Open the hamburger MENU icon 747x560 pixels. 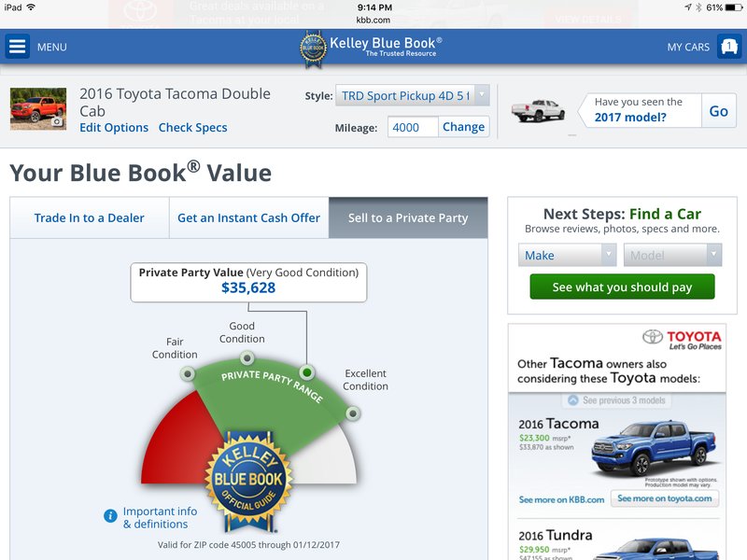tap(18, 47)
